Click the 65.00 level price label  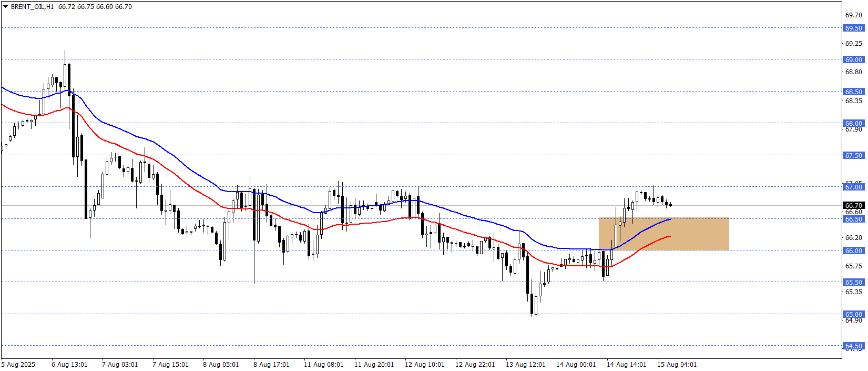854,314
